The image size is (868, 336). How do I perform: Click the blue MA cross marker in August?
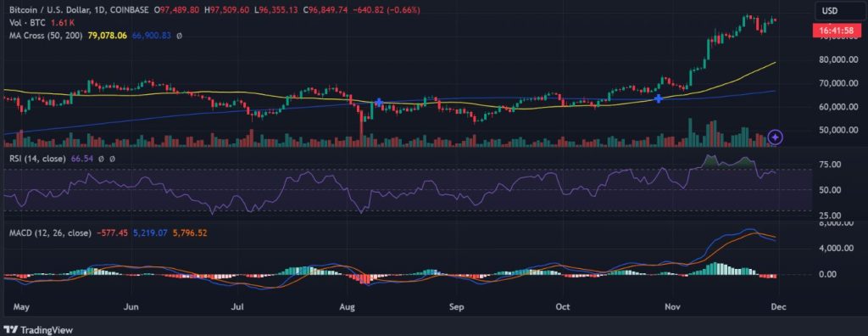[379, 103]
